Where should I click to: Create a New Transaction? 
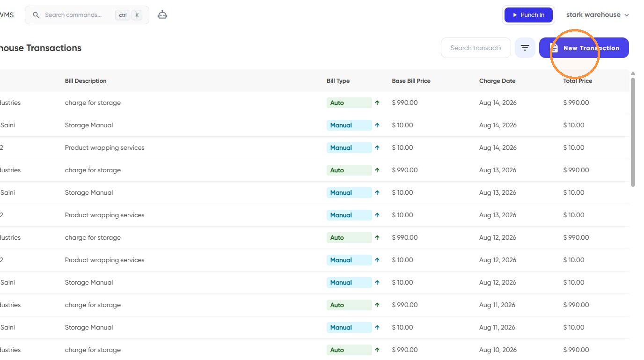pyautogui.click(x=584, y=48)
